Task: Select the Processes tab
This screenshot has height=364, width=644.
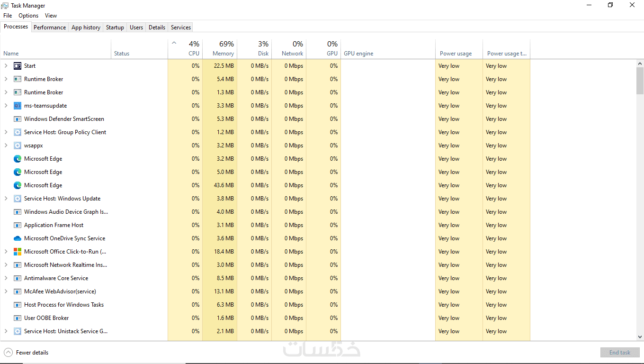Action: pos(16,27)
